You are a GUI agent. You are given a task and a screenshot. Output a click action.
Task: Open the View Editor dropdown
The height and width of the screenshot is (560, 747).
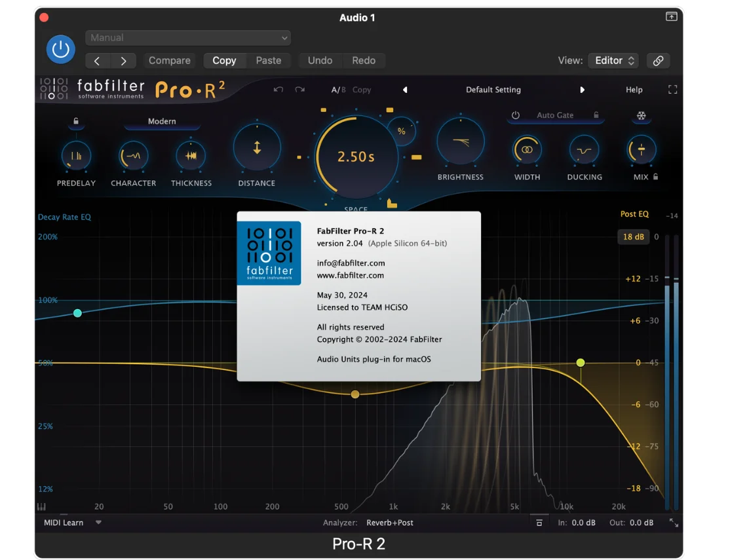tap(613, 61)
